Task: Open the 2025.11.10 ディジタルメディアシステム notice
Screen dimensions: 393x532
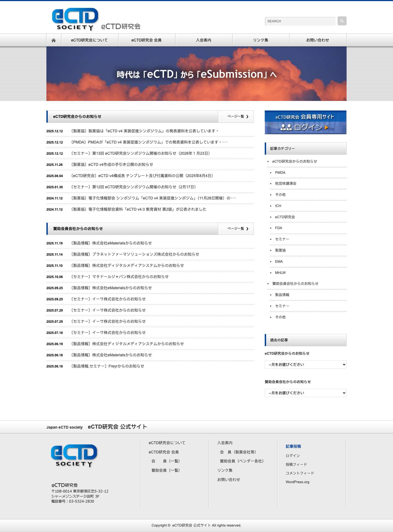Action: point(127,265)
